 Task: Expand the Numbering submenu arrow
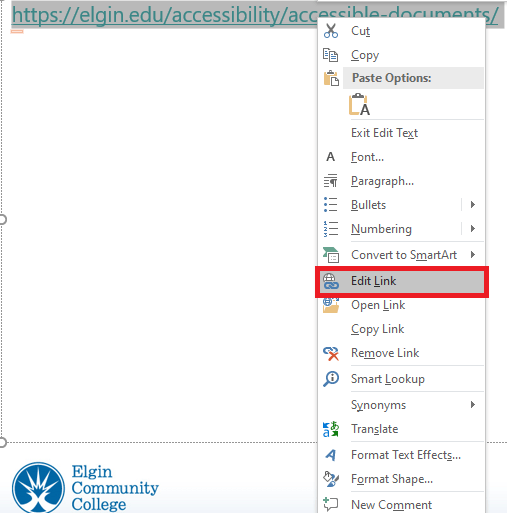point(472,228)
